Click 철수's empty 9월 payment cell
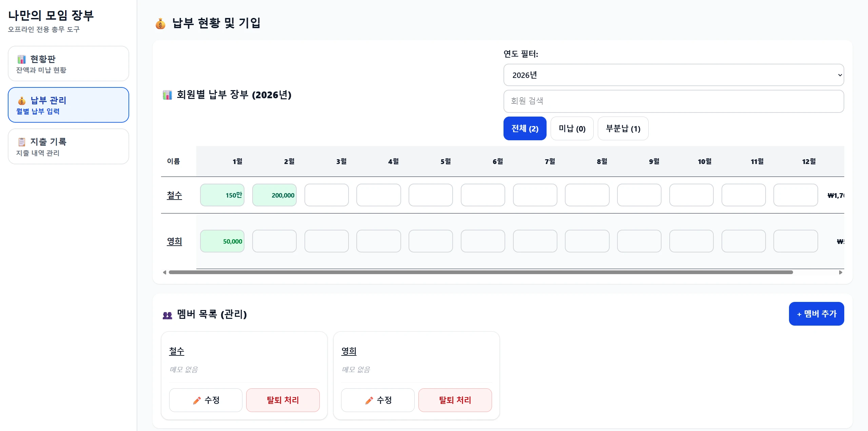The width and height of the screenshot is (868, 431). [x=639, y=195]
